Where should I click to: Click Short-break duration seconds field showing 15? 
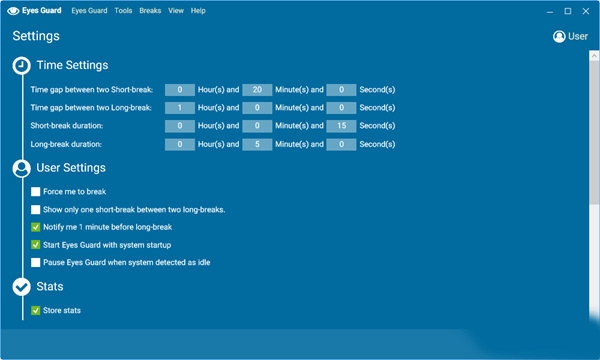coord(341,126)
